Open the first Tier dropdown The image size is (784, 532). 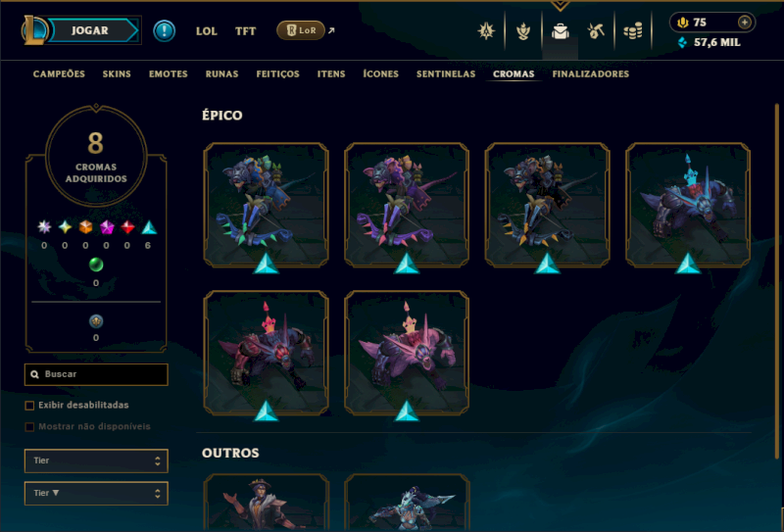pos(96,461)
